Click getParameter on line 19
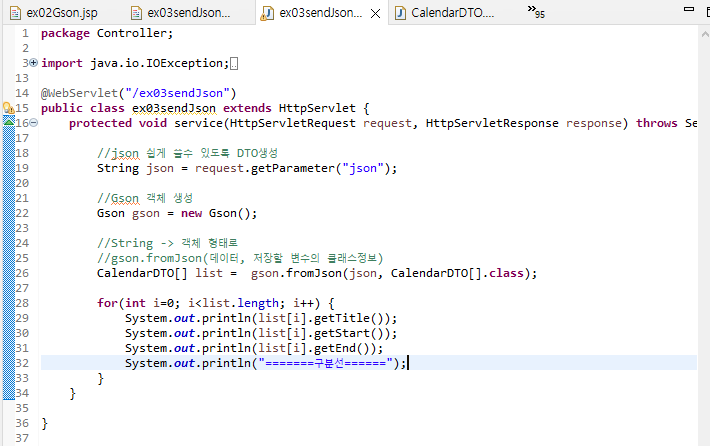 tap(293, 168)
